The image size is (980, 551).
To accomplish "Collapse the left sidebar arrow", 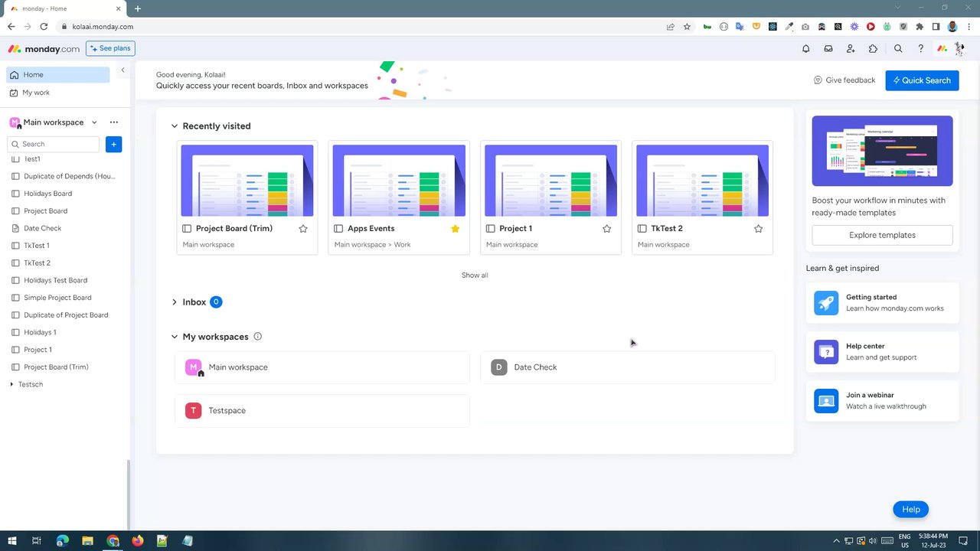I will [x=122, y=70].
